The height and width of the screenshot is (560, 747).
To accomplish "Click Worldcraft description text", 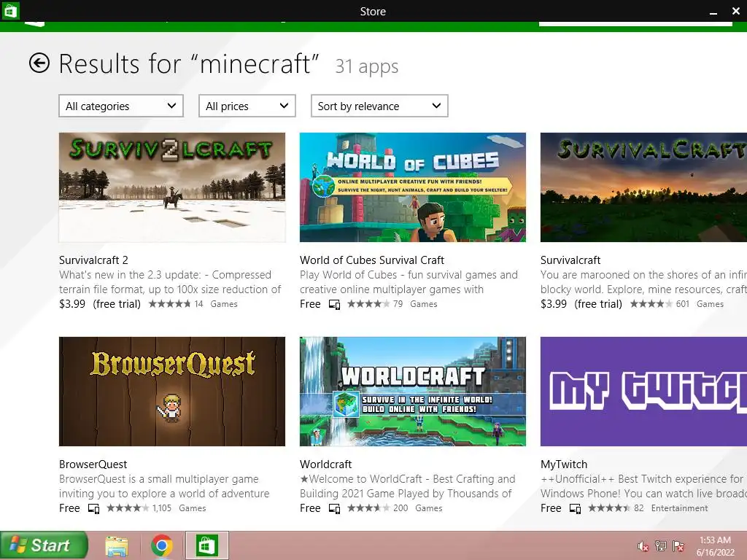I will coord(407,486).
